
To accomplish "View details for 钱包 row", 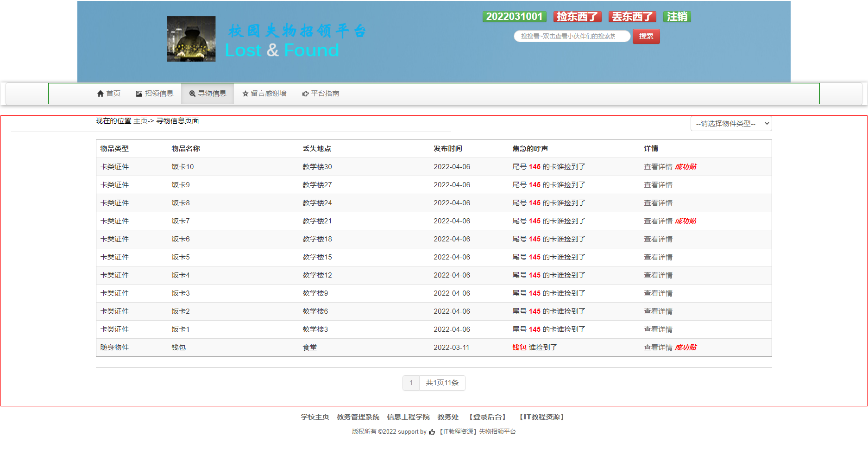I will 658,348.
